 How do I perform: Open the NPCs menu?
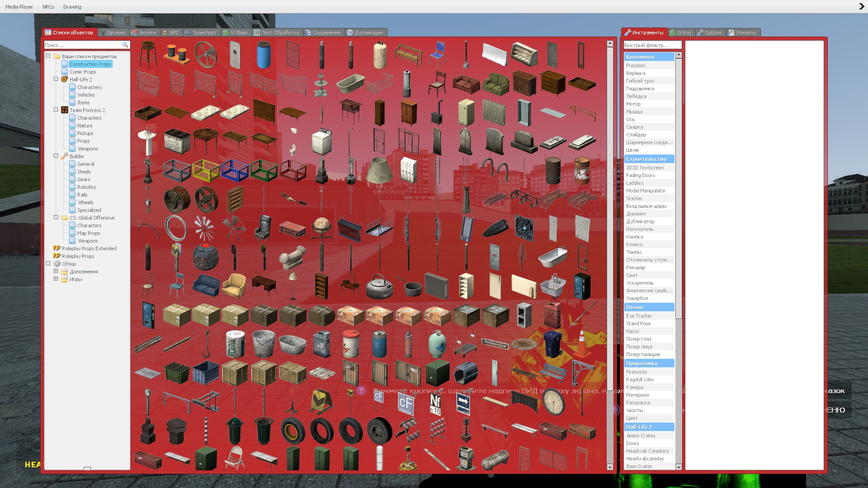[48, 7]
